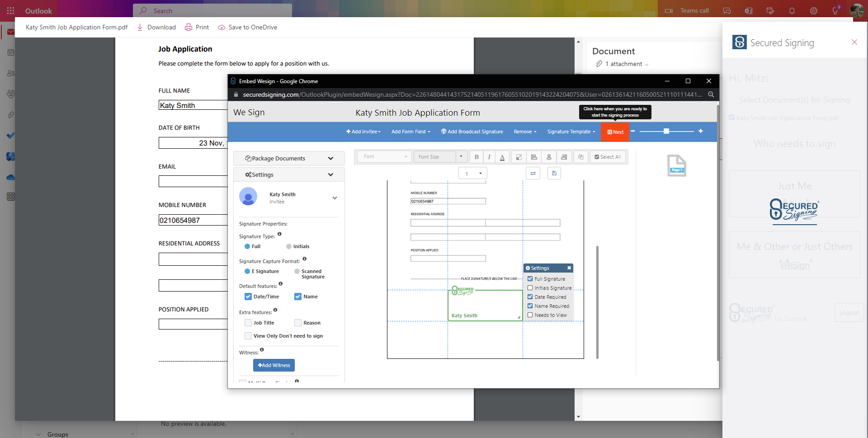Expand the 1 attachment dropdown in Outlook
This screenshot has height=438, width=868.
tap(622, 64)
